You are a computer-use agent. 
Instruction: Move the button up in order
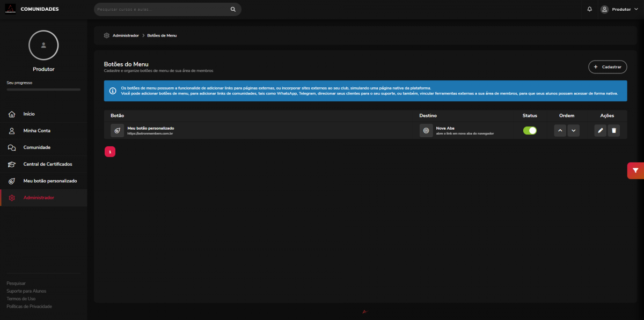click(x=560, y=130)
